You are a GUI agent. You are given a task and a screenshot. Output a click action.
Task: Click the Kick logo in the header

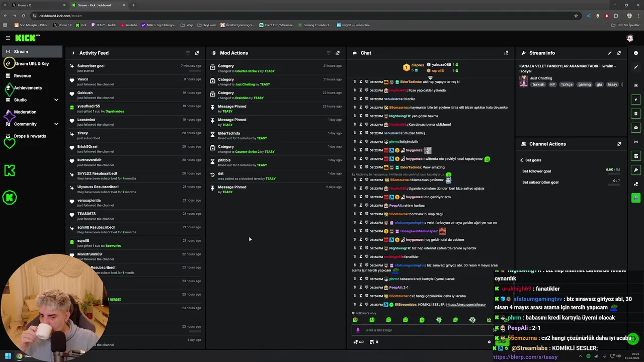tap(27, 38)
